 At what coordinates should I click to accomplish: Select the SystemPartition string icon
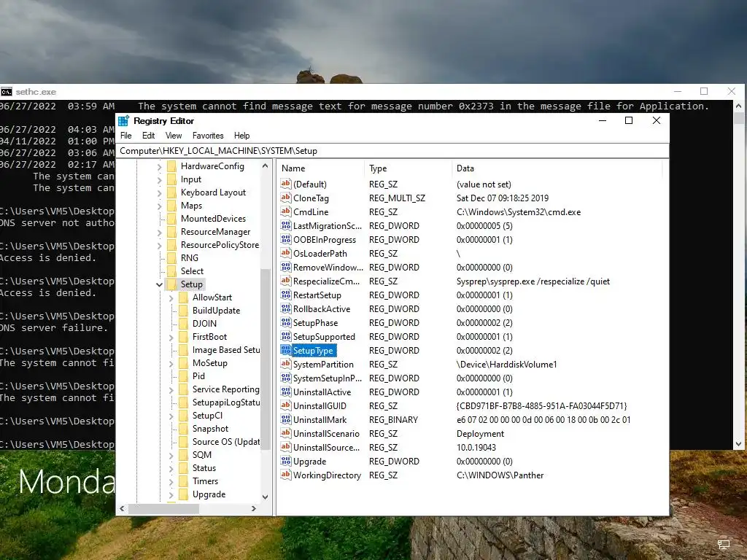pyautogui.click(x=286, y=364)
